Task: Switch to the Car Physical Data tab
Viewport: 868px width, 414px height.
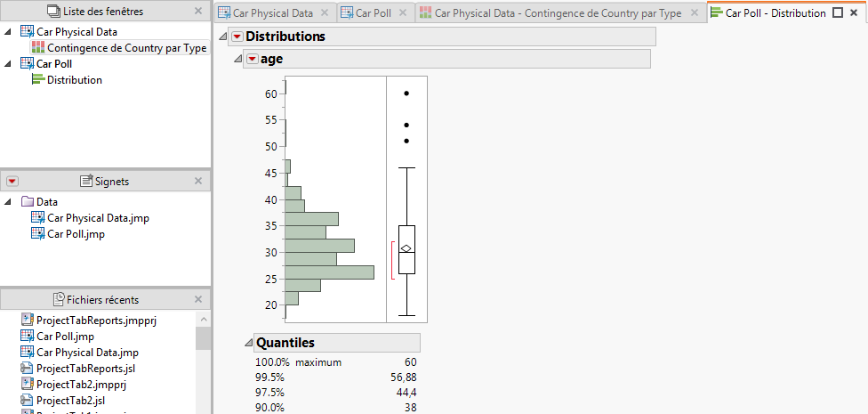Action: tap(272, 13)
